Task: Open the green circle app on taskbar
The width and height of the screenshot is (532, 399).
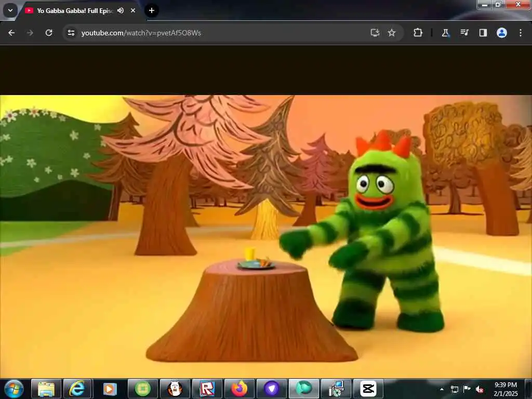Action: pyautogui.click(x=142, y=389)
